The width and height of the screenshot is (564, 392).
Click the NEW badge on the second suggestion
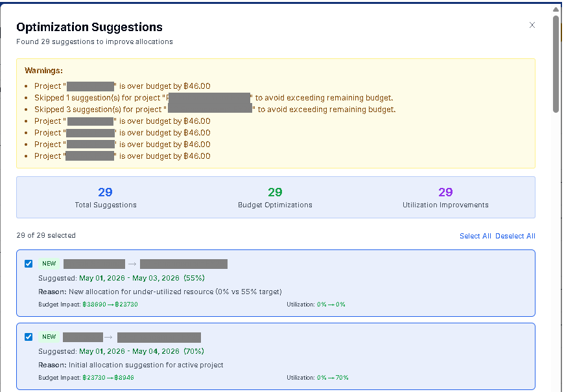pyautogui.click(x=49, y=336)
